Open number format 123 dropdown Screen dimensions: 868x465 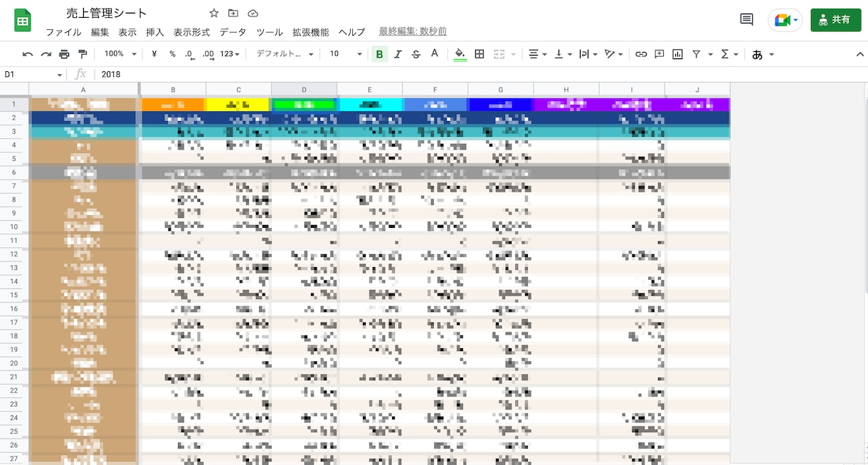(230, 54)
